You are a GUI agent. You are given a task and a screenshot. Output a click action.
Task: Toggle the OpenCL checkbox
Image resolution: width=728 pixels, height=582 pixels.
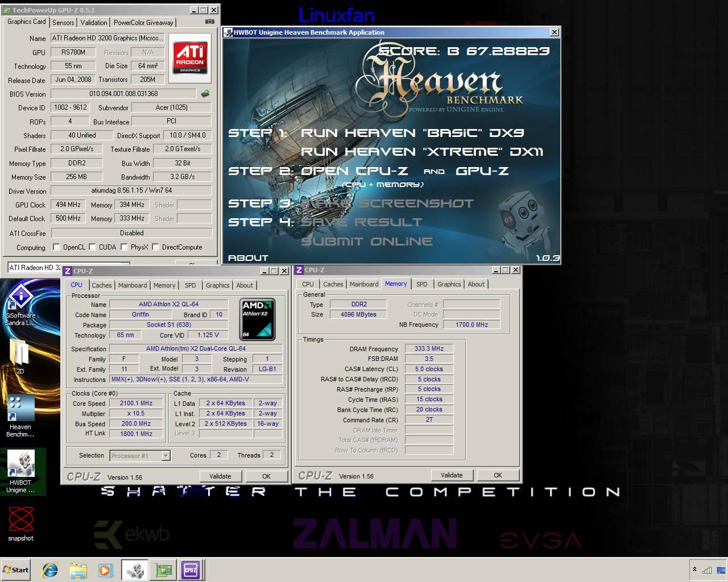[x=56, y=247]
